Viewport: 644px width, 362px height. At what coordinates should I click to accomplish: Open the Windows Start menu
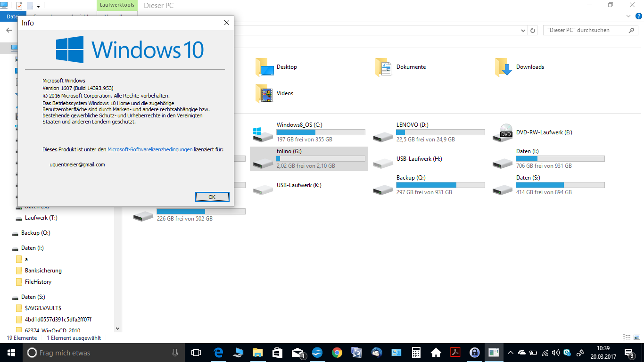coord(11,353)
